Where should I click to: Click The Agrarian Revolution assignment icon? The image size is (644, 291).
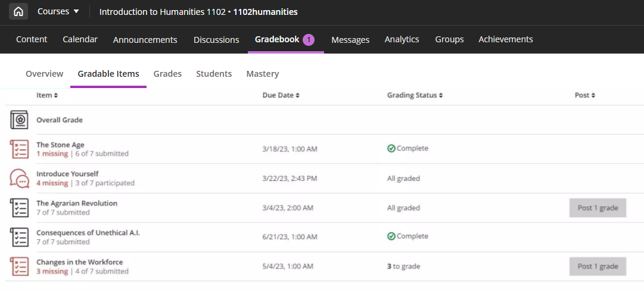[19, 208]
